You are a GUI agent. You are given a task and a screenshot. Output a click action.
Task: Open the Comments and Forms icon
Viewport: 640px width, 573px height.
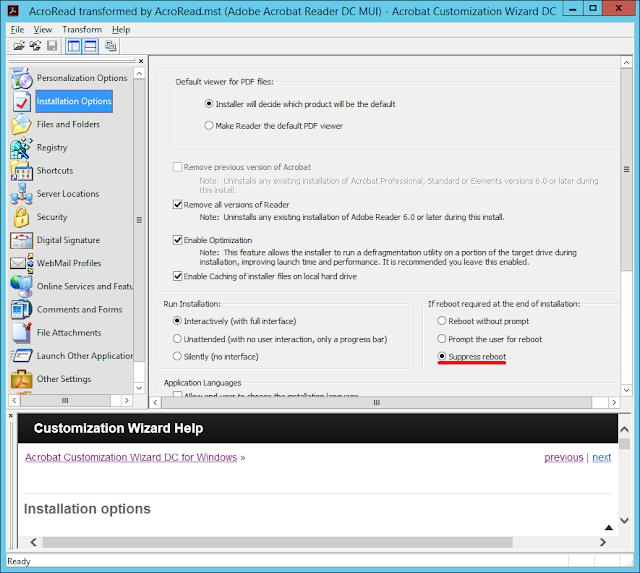click(x=21, y=310)
